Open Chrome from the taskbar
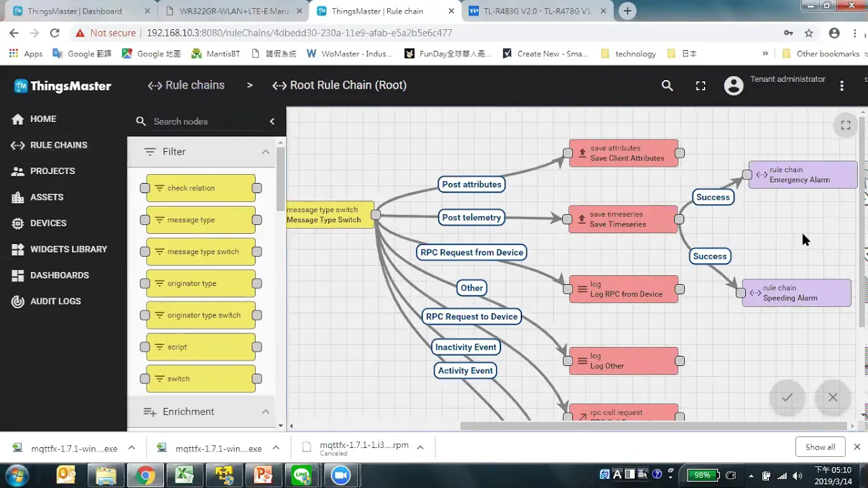Screen dimensions: 868x488 [144, 475]
